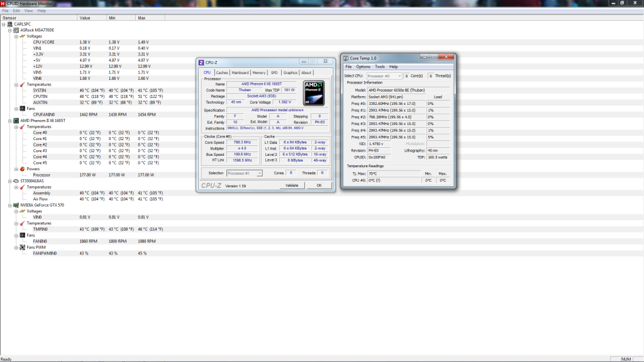Click the Sensor column header
The image size is (644, 362).
click(38, 18)
